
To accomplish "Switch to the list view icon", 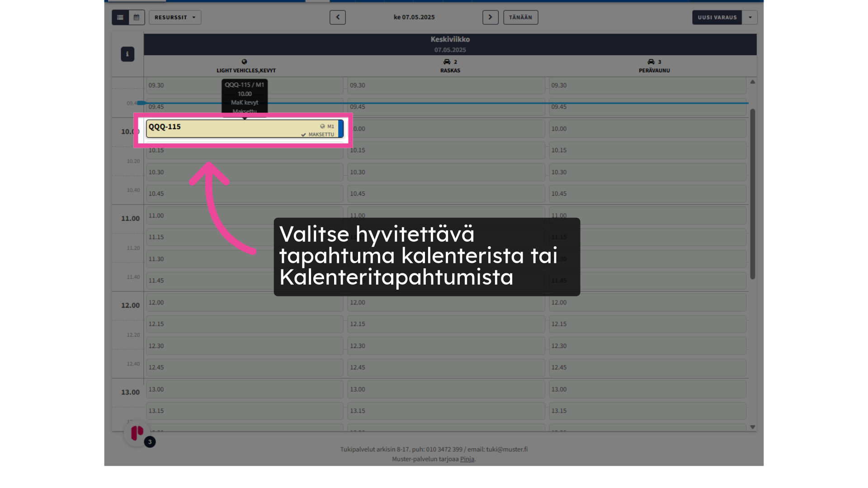I will tap(120, 17).
